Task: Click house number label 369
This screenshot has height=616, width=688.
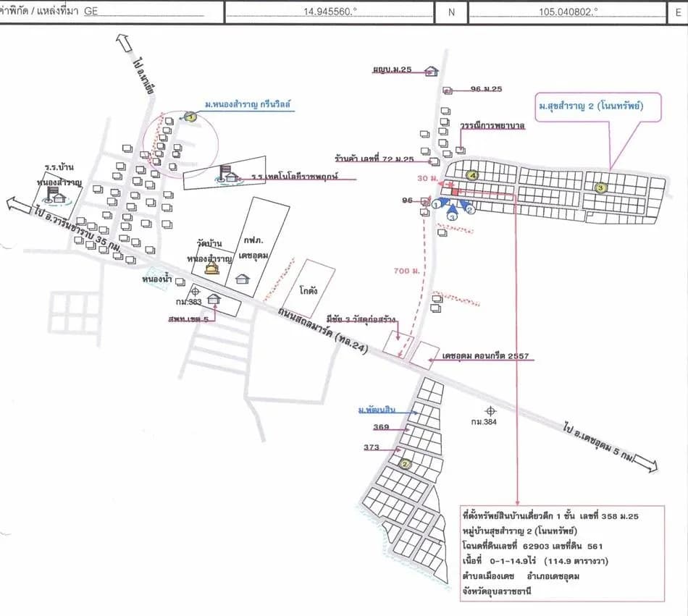Action: click(381, 427)
